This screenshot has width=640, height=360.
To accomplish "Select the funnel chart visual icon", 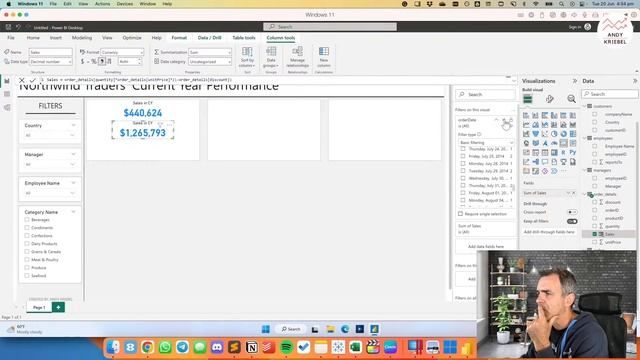I will (x=536, y=134).
